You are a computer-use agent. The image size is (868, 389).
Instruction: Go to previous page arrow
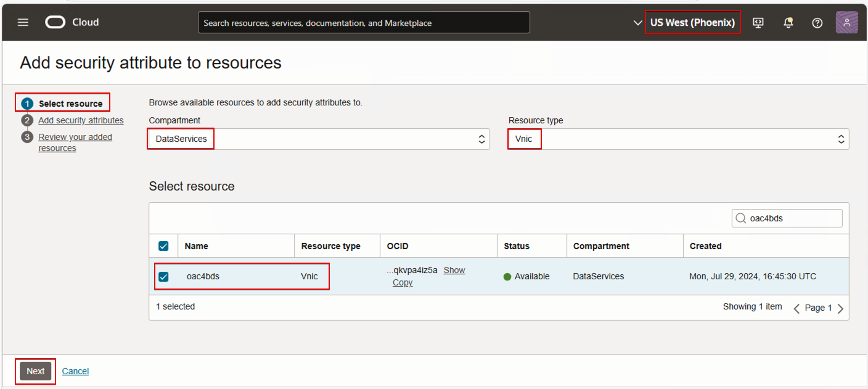796,308
